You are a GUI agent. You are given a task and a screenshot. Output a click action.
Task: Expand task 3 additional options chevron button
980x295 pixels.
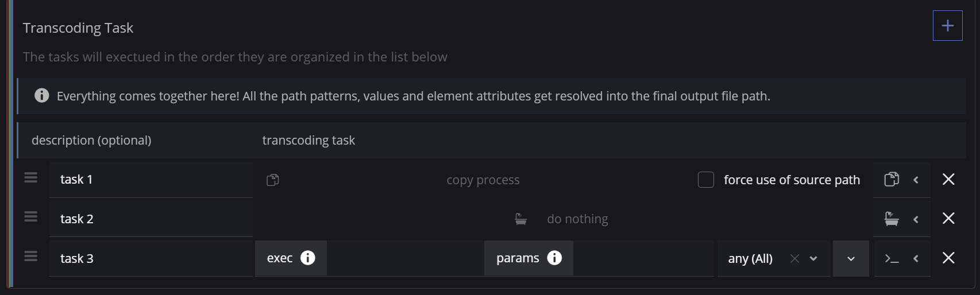tap(851, 259)
